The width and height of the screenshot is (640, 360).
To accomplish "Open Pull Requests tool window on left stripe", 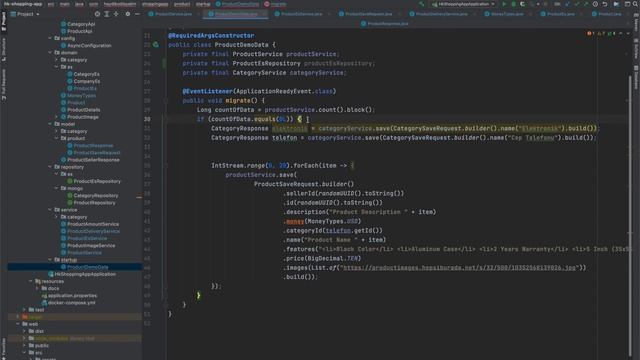I will [x=4, y=84].
